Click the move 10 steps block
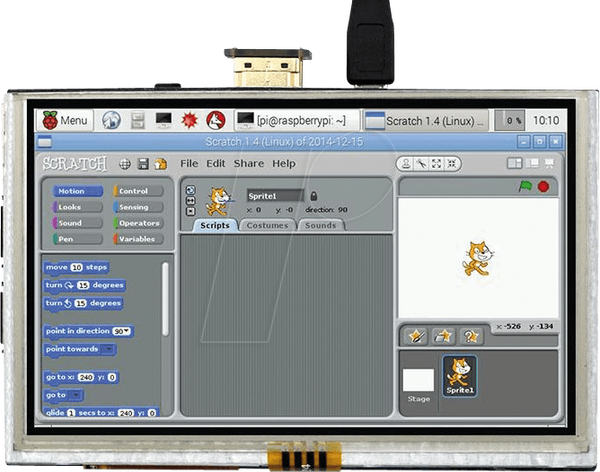This screenshot has width=600, height=472. coord(76,267)
